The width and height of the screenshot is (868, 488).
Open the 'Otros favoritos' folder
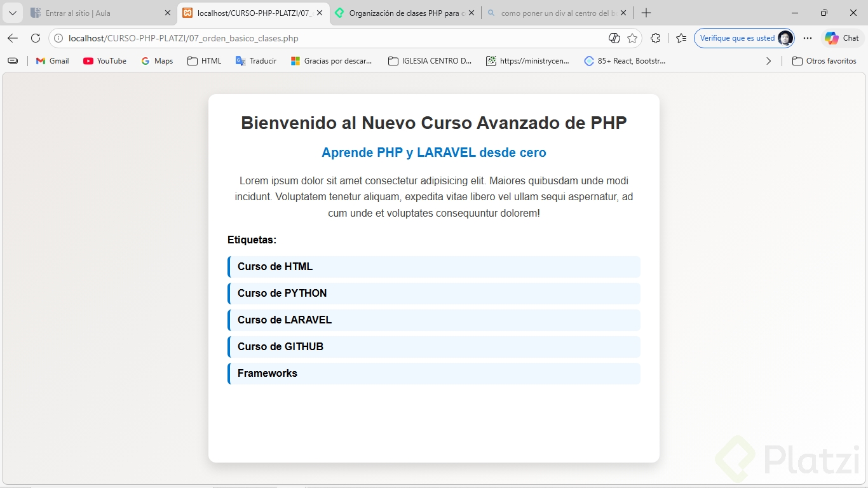[x=824, y=61]
